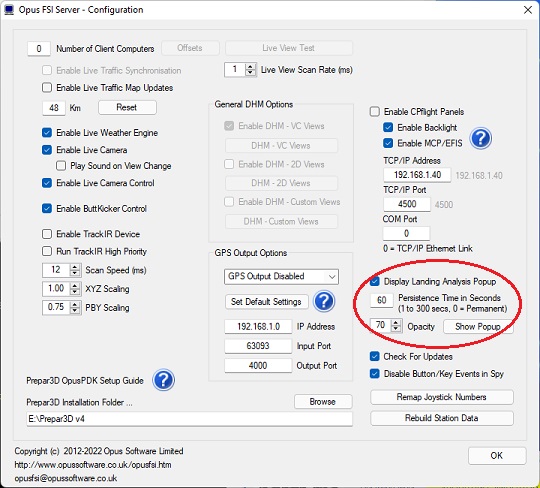Click '0 = TCP/IP Ethernet Link' text
Image resolution: width=540 pixels, height=488 pixels.
pos(428,249)
